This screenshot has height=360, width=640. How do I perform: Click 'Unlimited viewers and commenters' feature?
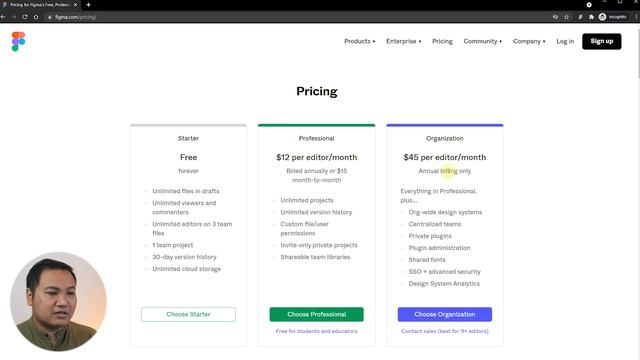(x=184, y=207)
